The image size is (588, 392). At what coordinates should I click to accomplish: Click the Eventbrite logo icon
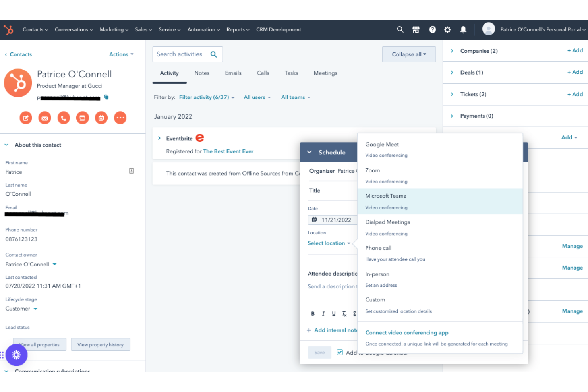(x=200, y=138)
